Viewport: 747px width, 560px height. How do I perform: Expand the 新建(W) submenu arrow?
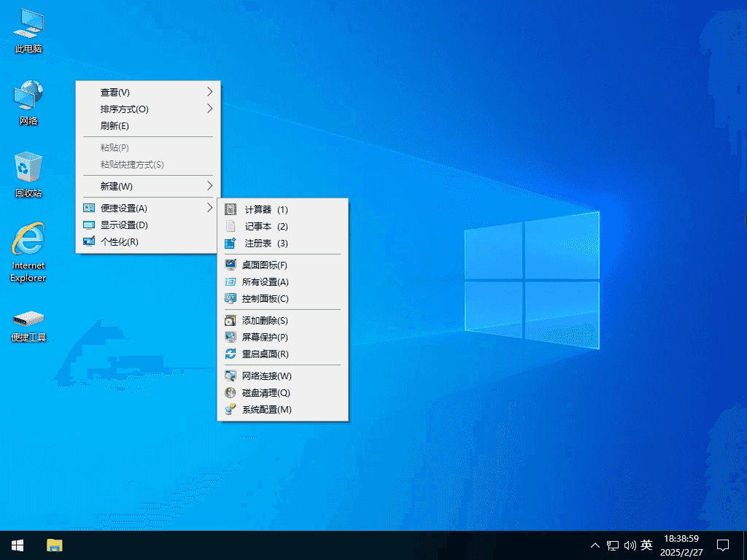tap(209, 186)
